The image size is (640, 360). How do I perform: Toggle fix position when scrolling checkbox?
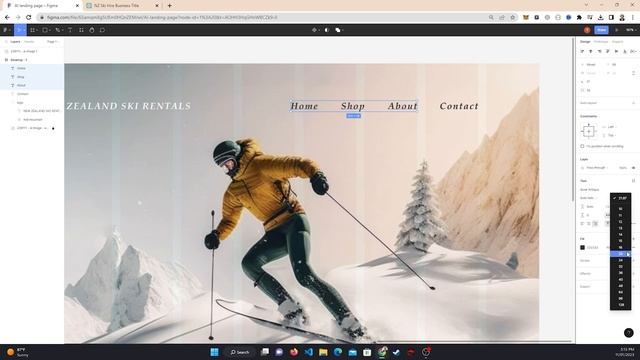pos(582,146)
